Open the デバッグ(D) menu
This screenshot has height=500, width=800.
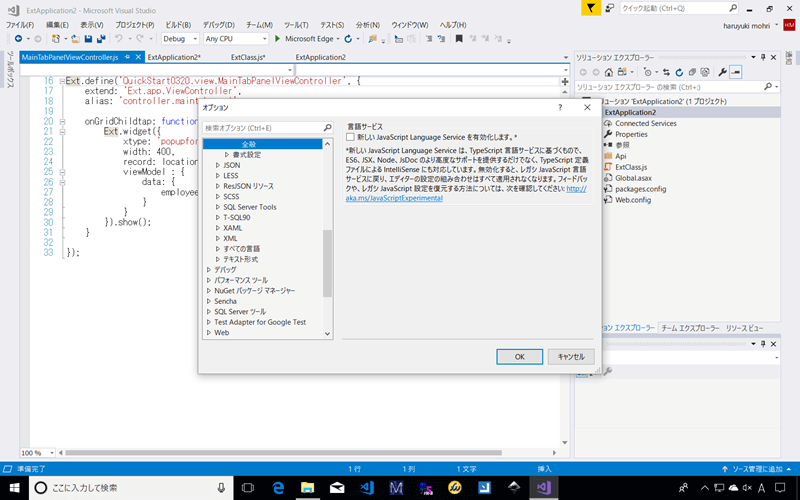(218, 24)
